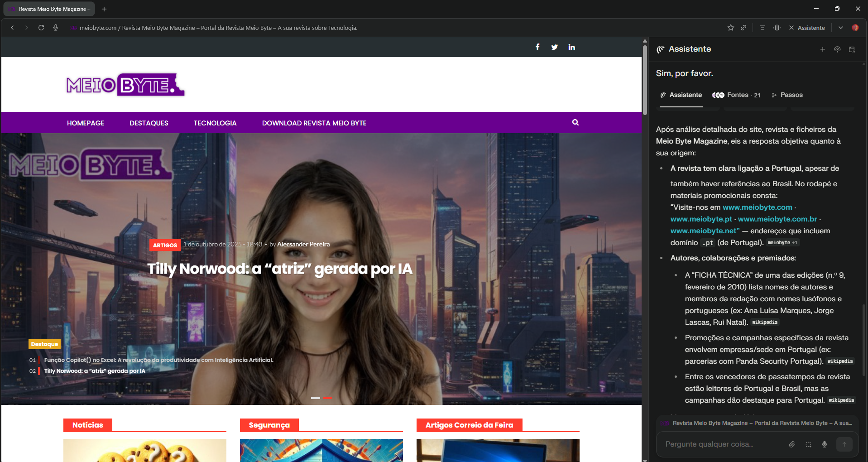Open the site search magnifier icon
The width and height of the screenshot is (868, 462).
575,122
